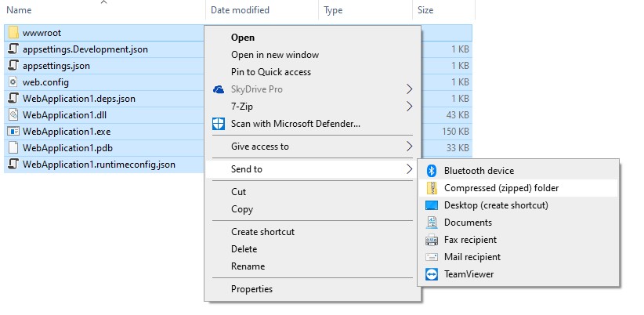Expand the Give access to submenu arrow
Viewport: 644px width, 315px height.
pos(409,147)
